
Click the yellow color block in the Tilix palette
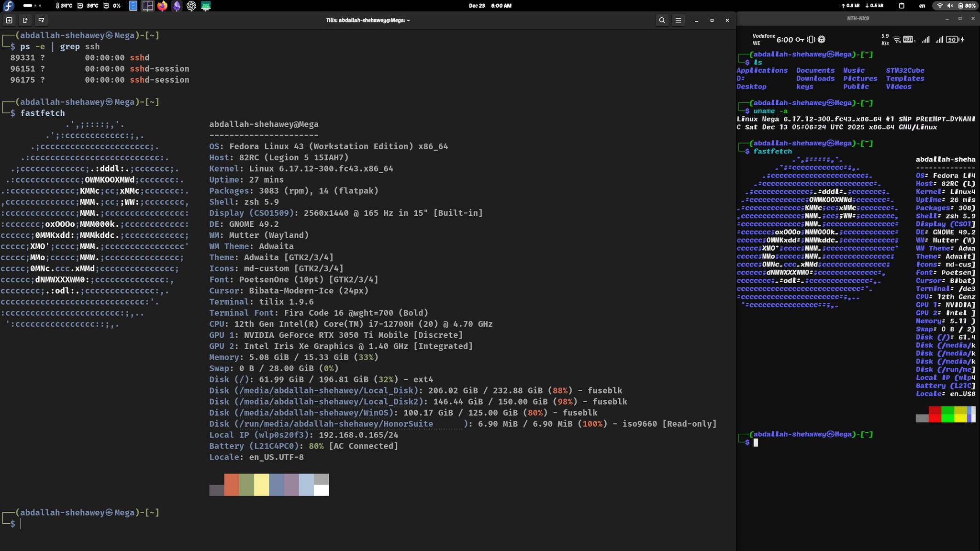(x=261, y=485)
